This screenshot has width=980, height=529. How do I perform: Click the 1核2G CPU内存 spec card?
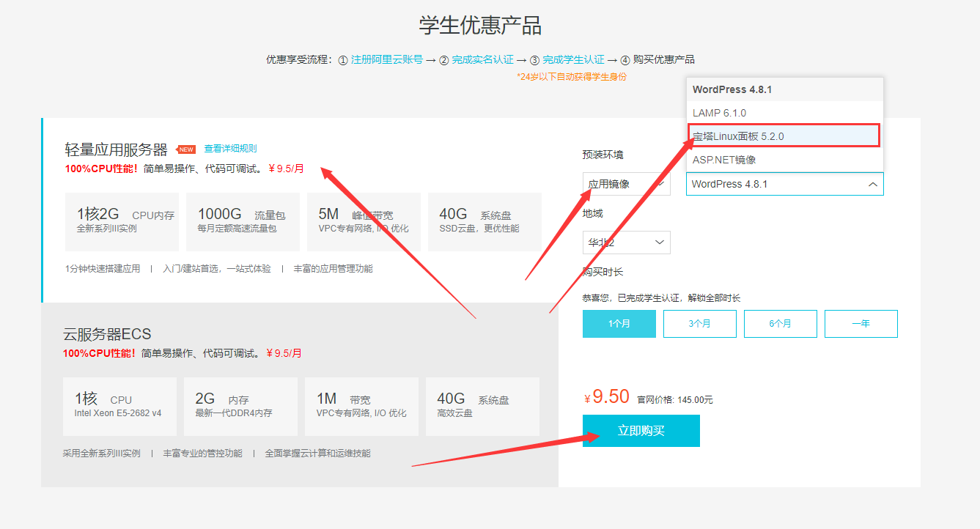tap(122, 222)
